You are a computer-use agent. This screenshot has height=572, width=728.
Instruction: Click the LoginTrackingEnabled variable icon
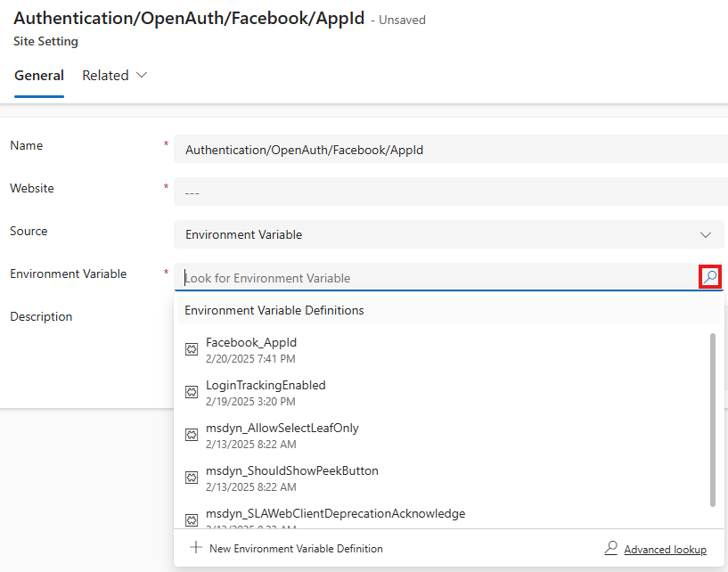[192, 392]
